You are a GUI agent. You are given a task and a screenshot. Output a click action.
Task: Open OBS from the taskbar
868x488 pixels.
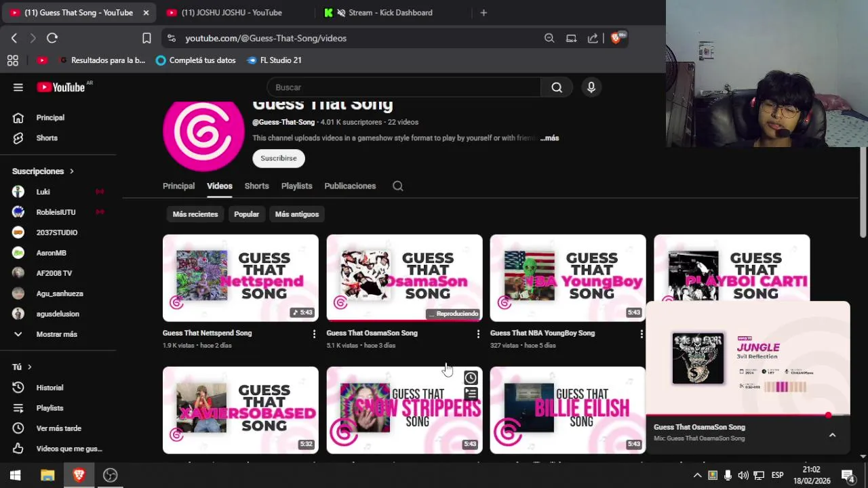click(x=110, y=475)
